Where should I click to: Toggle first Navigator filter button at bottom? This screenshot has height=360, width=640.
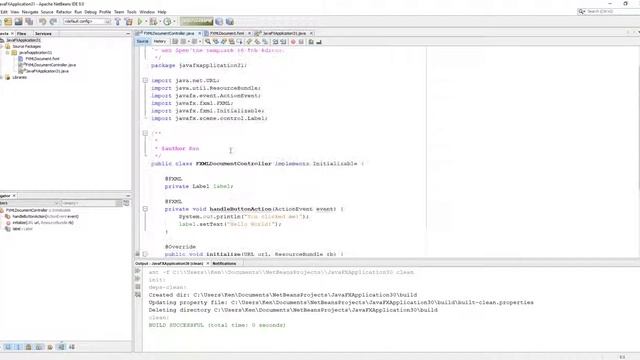coord(8,347)
